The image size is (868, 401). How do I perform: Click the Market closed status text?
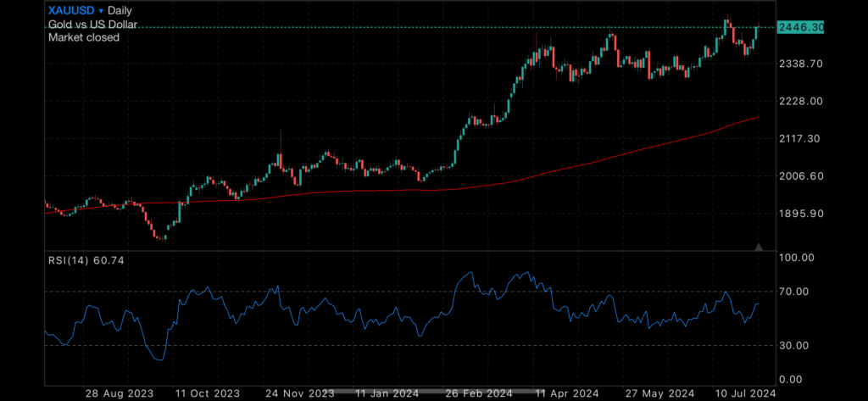tap(84, 37)
